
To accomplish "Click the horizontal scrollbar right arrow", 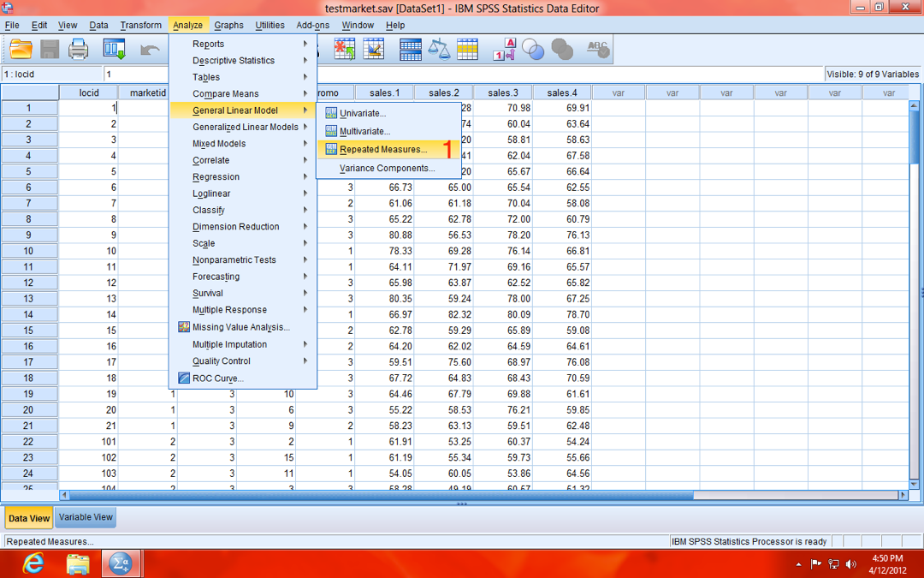I will (903, 496).
